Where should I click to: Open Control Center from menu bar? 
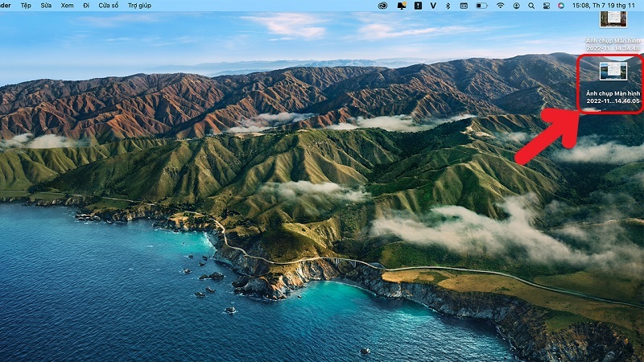click(x=546, y=5)
